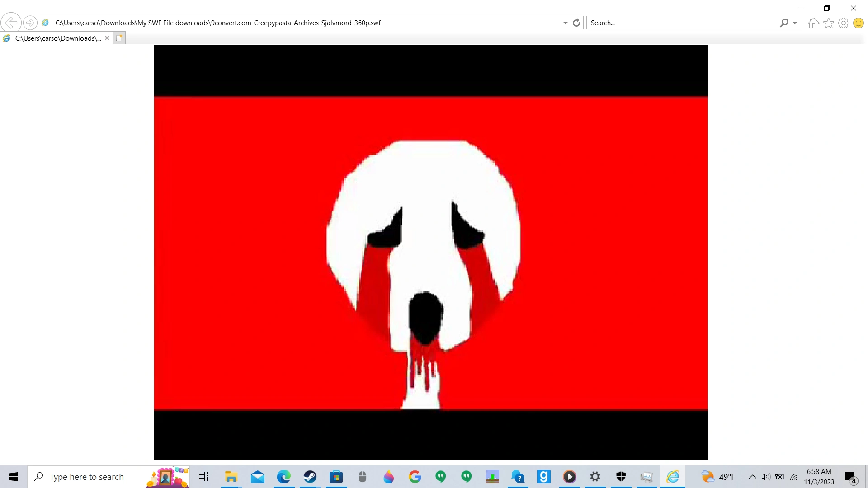
Task: Send feedback using the smiley icon
Action: tap(858, 23)
